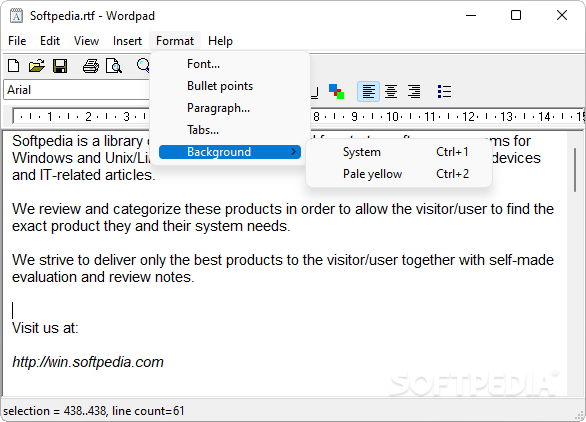The width and height of the screenshot is (586, 422).
Task: Save the document with the floppy disk icon
Action: (x=60, y=66)
